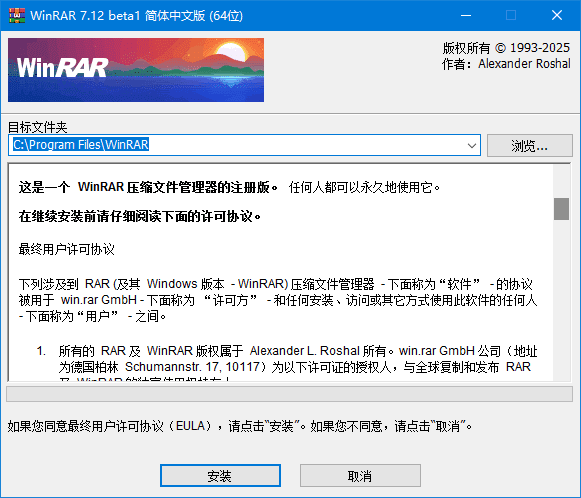Click the heading 最终用户许可协议
Viewport: 581px width, 498px height.
tap(67, 249)
